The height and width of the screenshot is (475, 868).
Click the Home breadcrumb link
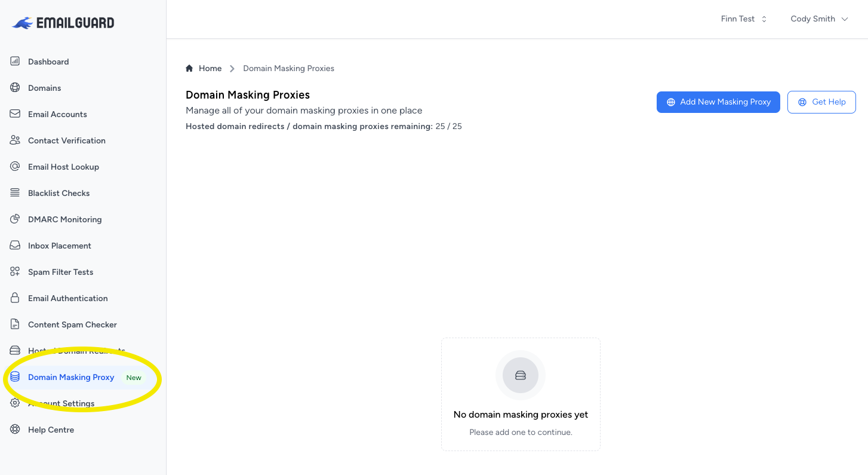pos(210,68)
